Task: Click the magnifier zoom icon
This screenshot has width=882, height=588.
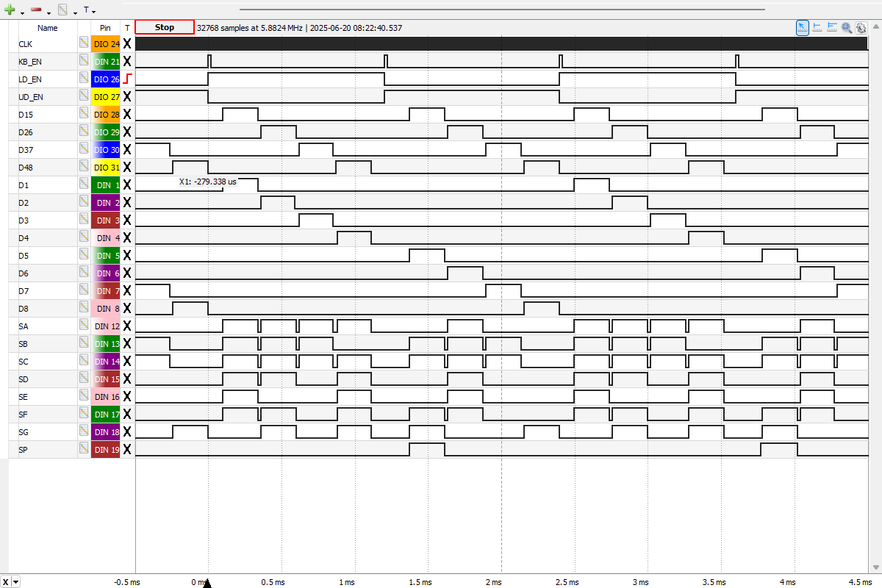Action: (x=847, y=27)
